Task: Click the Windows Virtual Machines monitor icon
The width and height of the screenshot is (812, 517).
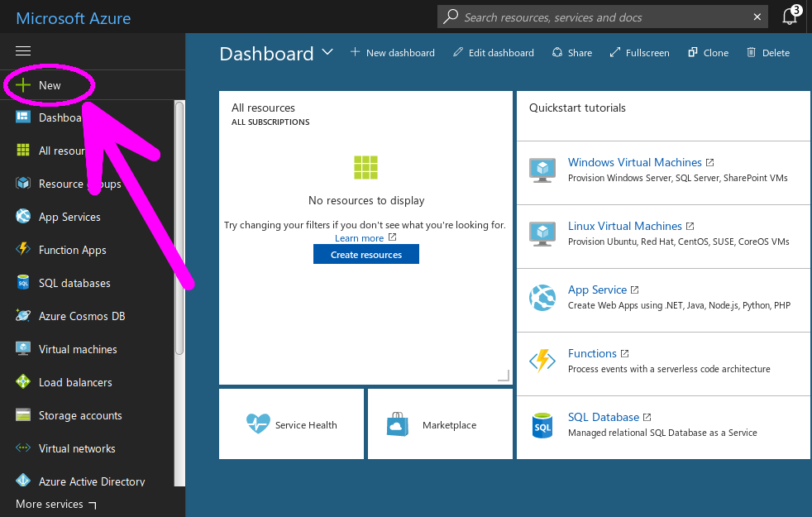Action: pyautogui.click(x=542, y=170)
